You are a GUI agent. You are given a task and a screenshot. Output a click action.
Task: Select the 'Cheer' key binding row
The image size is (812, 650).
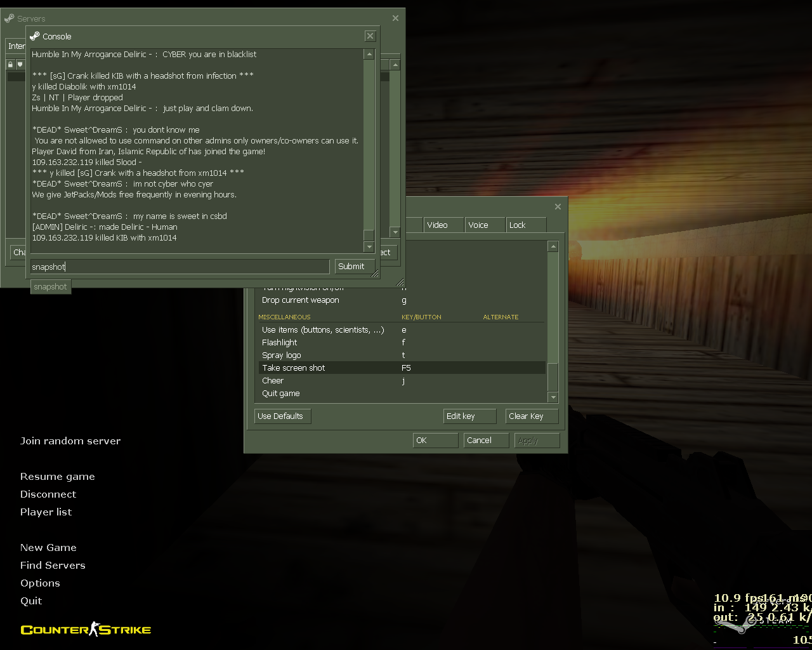click(x=401, y=381)
